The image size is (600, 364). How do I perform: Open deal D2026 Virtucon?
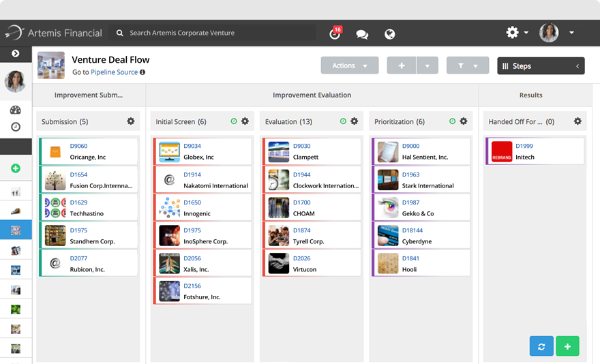point(312,264)
